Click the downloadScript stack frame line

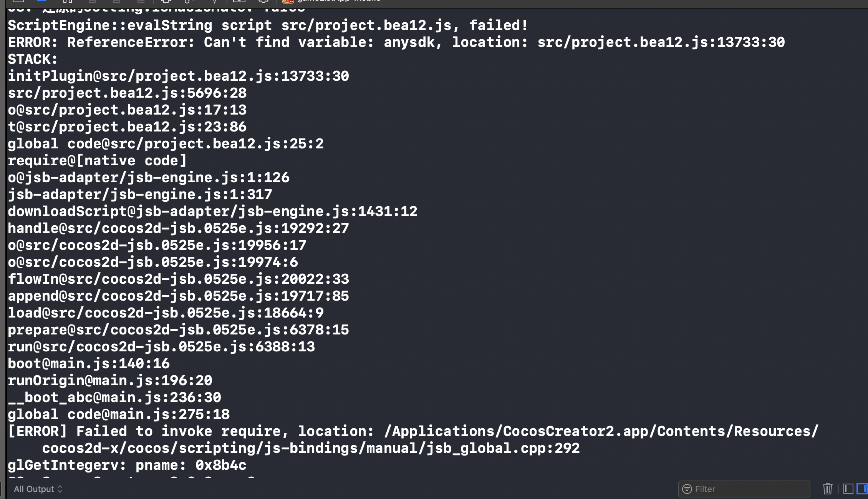point(212,211)
